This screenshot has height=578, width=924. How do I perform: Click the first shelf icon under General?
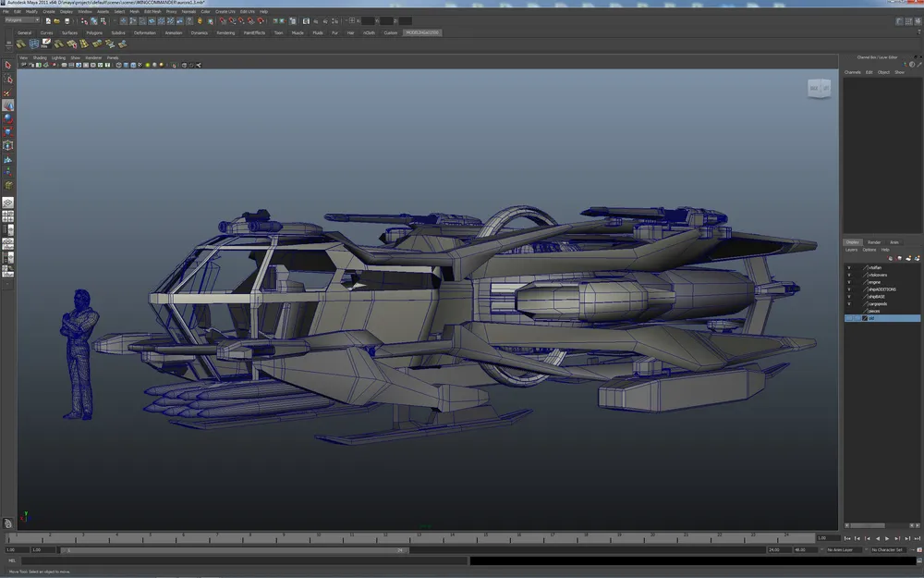(20, 43)
